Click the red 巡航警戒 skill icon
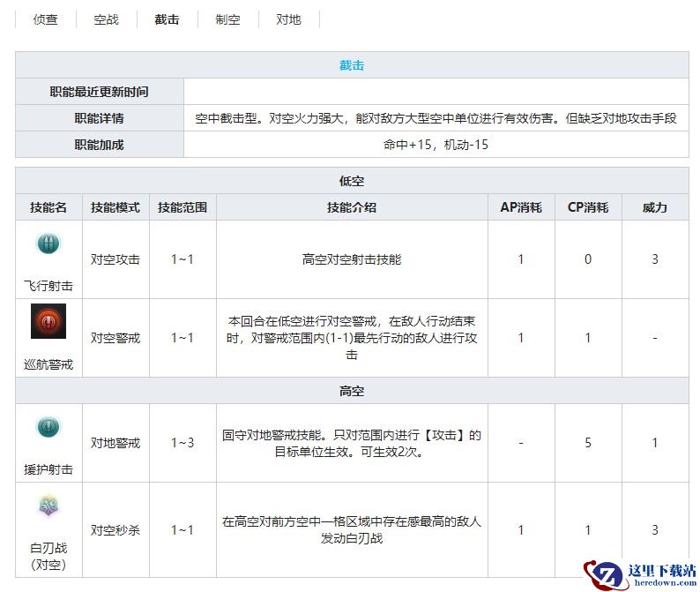 point(48,321)
